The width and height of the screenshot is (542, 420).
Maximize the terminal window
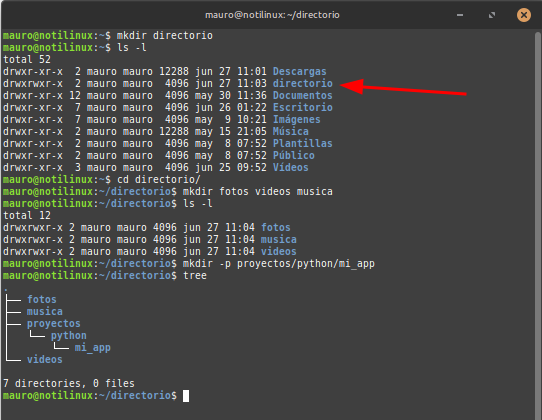(x=492, y=15)
